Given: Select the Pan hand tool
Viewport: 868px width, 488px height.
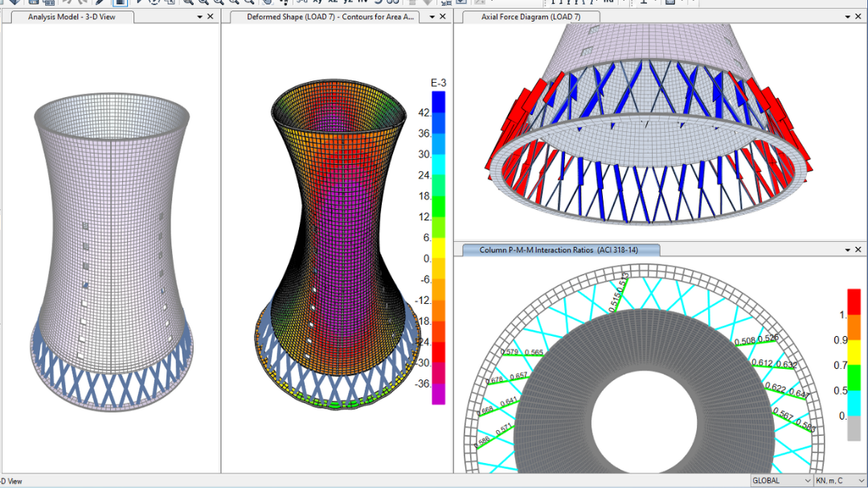Looking at the screenshot, I should pos(267,2).
